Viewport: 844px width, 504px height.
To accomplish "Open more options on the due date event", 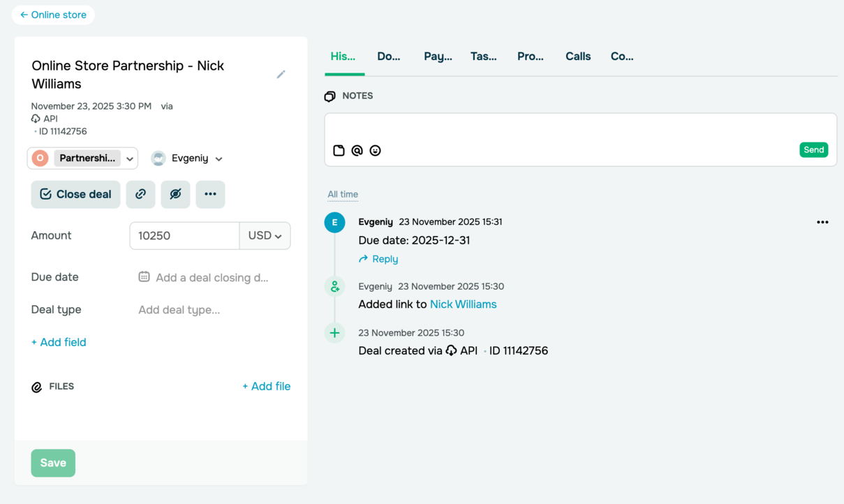I will [x=822, y=221].
